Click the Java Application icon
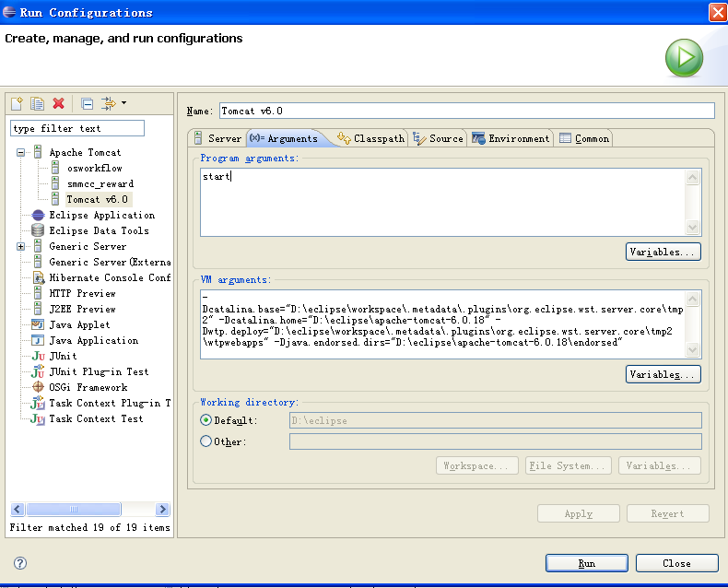Image resolution: width=728 pixels, height=588 pixels. pos(38,340)
